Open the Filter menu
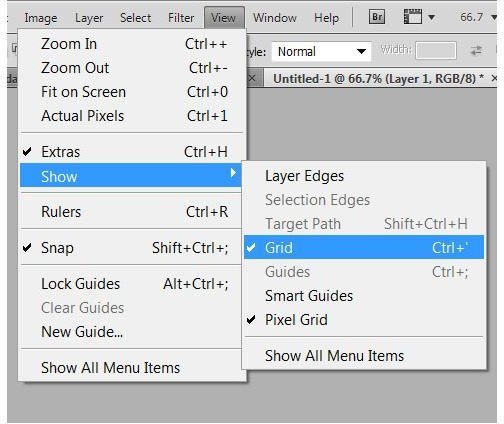504x424 pixels. click(x=181, y=18)
